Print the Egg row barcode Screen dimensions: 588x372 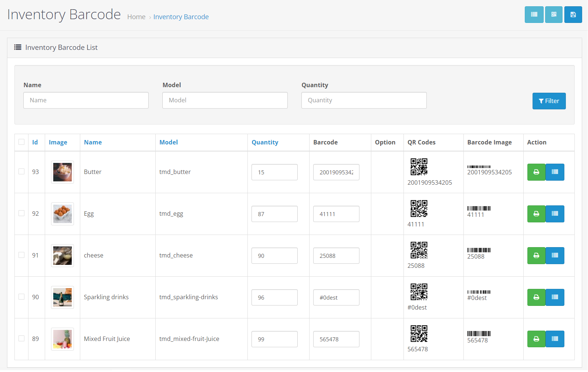[536, 214]
